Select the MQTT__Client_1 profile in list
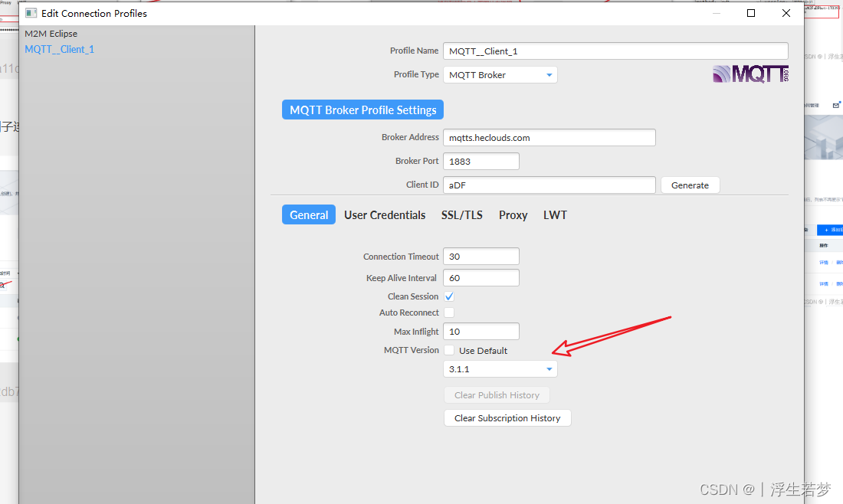 [x=59, y=50]
